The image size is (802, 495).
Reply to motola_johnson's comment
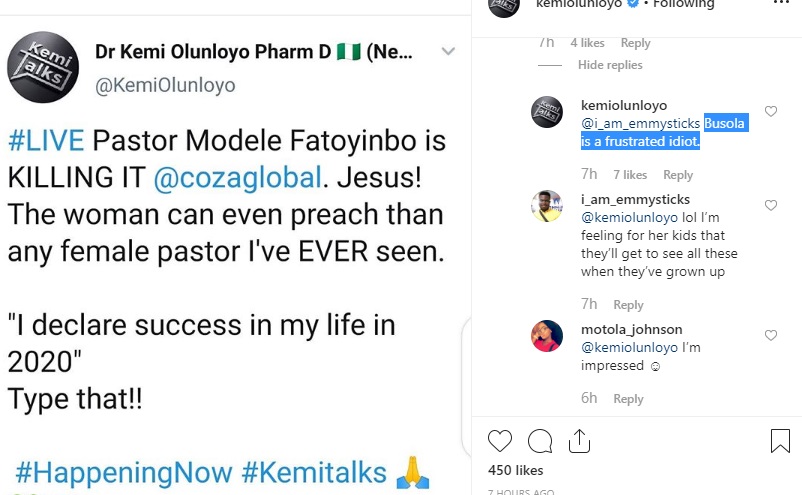(x=628, y=398)
